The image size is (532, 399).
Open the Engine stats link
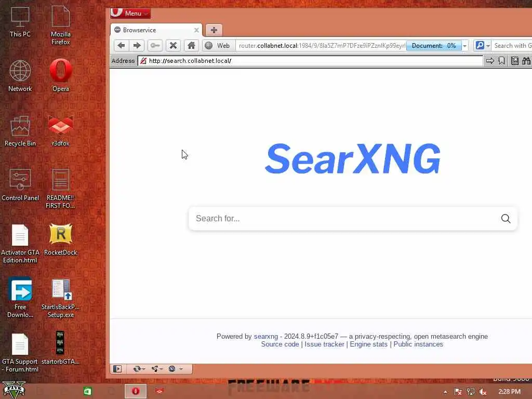[368, 344]
